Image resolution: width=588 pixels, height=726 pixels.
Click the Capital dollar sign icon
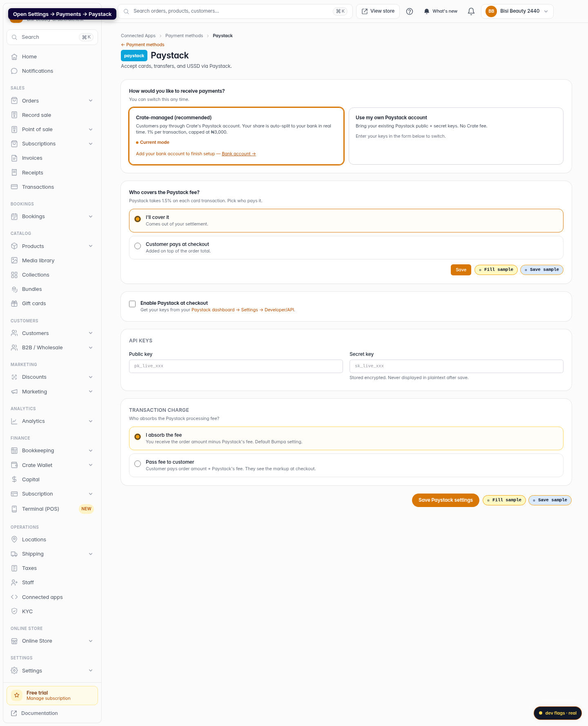click(x=14, y=480)
